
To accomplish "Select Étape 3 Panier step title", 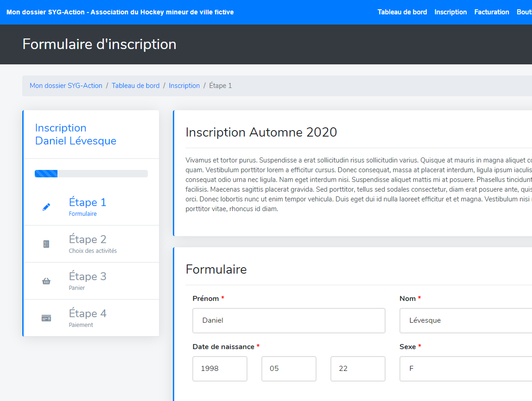I will coord(88,276).
